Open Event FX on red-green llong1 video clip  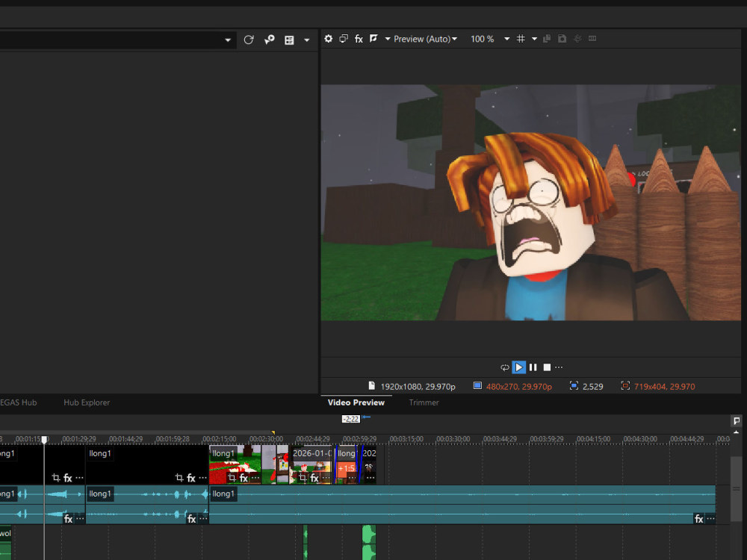pos(244,478)
